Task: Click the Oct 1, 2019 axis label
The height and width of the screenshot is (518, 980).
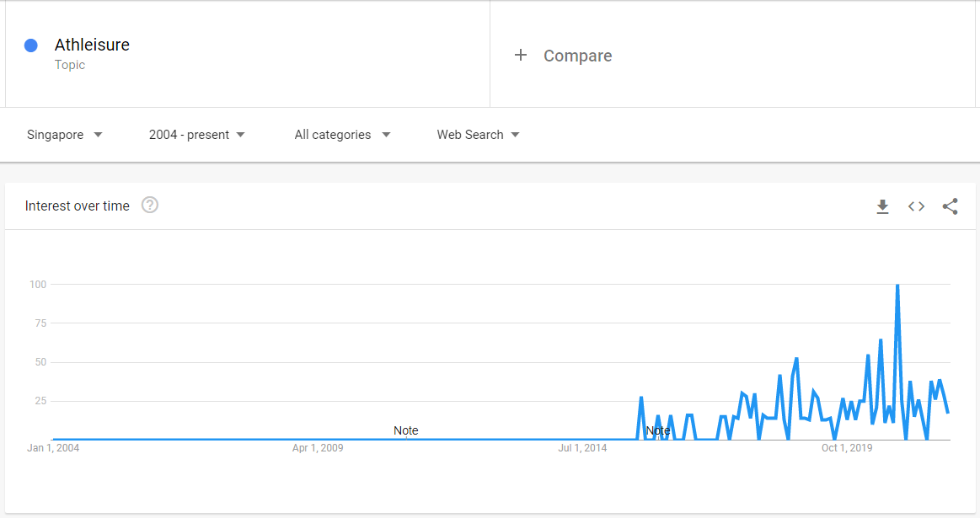Action: click(847, 448)
